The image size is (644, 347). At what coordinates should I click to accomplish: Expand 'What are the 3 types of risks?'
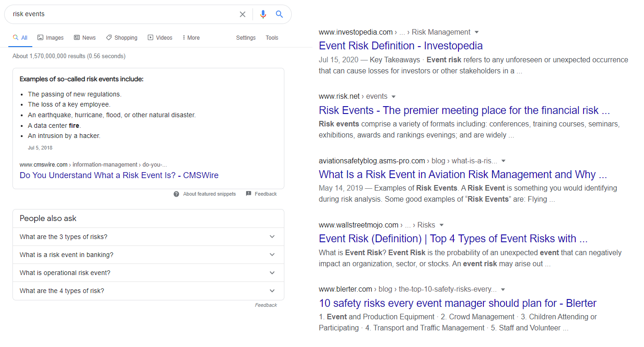tap(148, 237)
